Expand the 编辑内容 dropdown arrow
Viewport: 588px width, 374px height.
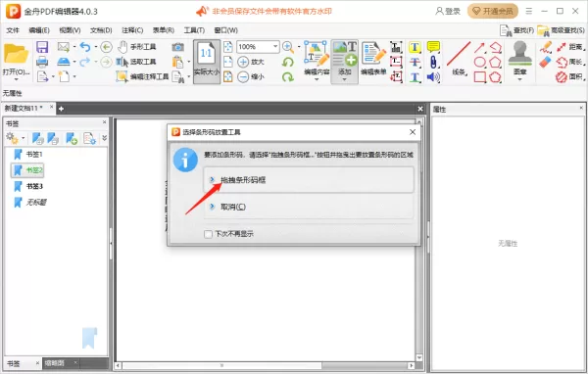click(x=317, y=79)
